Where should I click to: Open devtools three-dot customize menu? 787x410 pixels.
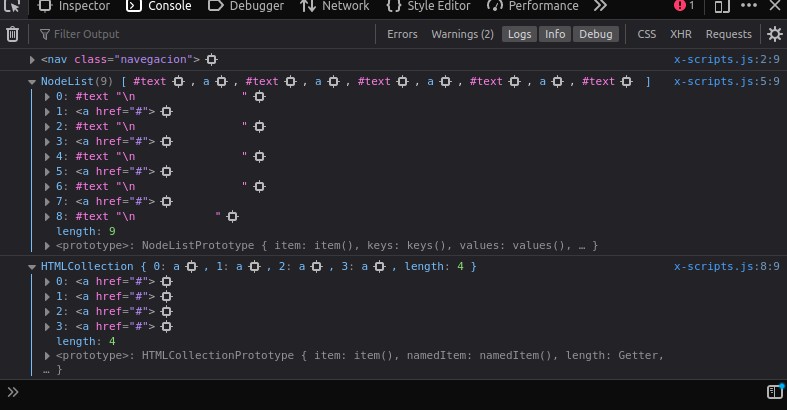(x=748, y=6)
